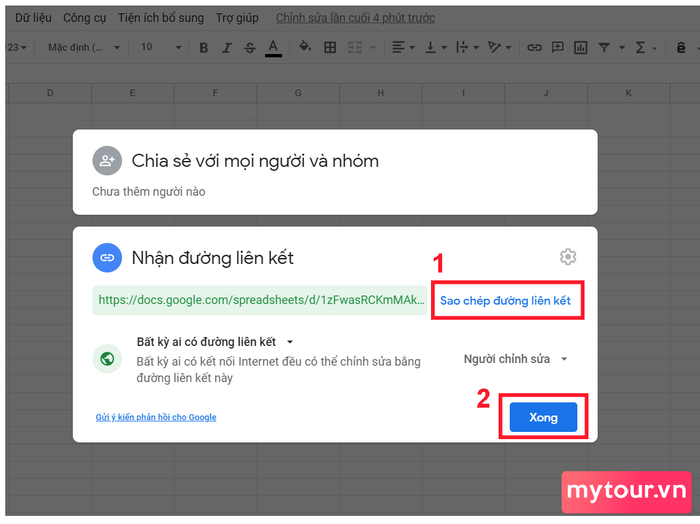Open fill color bucket tool
The image size is (700, 524).
point(305,46)
